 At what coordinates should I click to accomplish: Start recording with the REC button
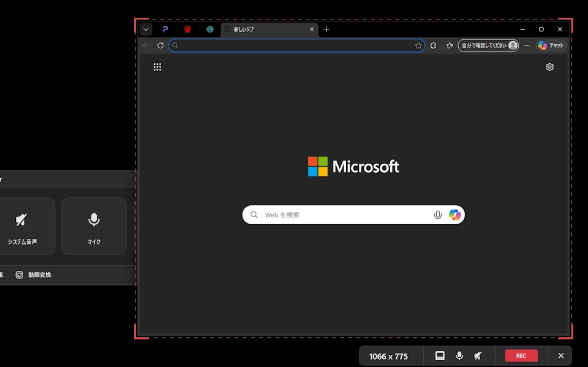click(x=521, y=355)
